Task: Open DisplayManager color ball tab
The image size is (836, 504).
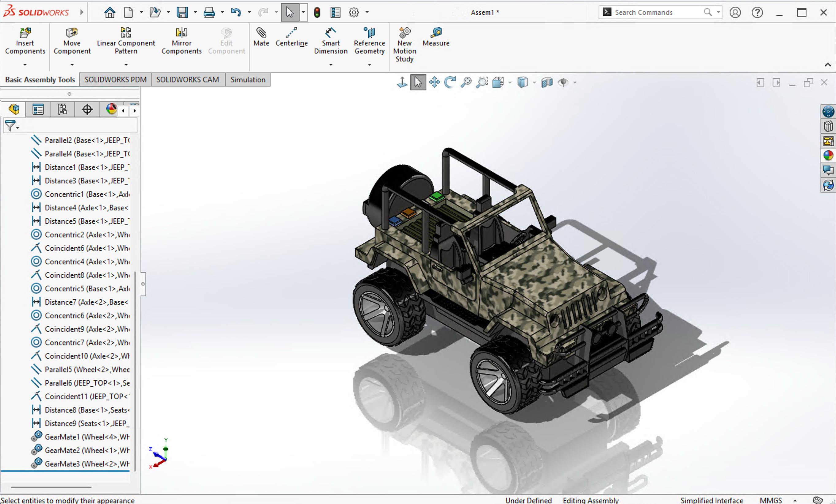Action: (111, 109)
